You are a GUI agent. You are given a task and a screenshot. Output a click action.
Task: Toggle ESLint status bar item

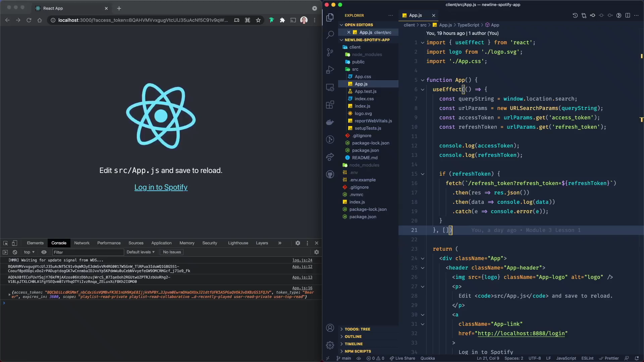[587, 358]
